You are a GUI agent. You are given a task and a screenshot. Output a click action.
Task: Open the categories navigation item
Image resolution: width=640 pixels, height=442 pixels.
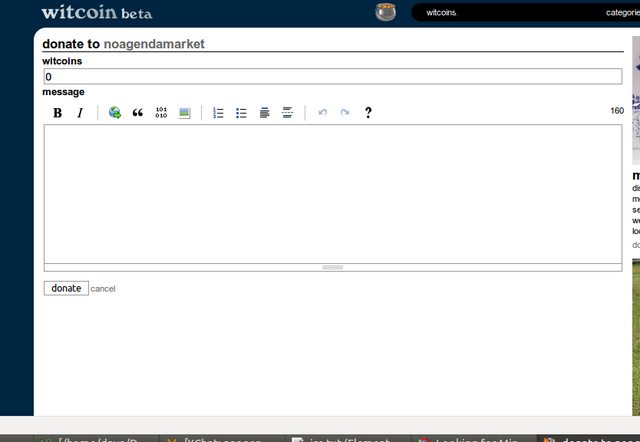pos(623,13)
